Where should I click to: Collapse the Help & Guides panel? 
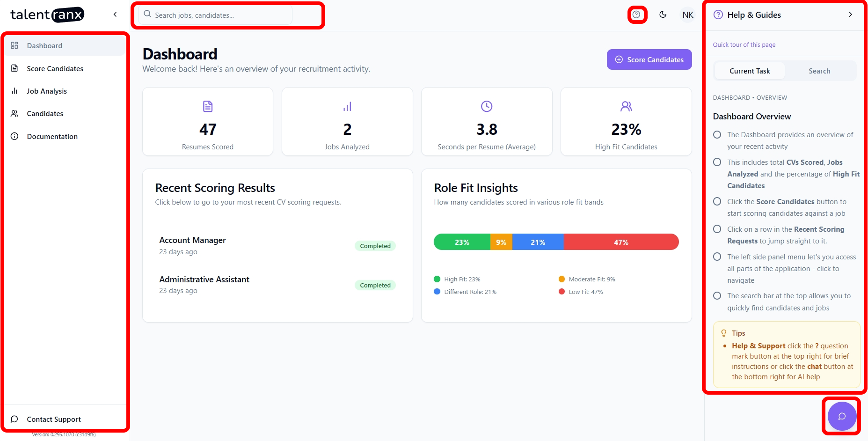[850, 15]
